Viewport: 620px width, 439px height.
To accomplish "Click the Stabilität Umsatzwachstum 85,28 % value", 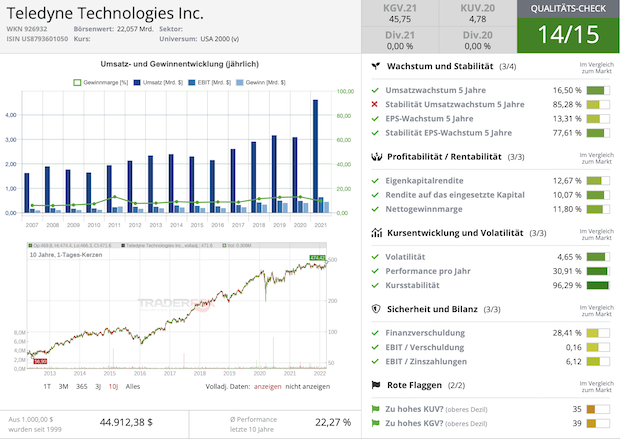I will 567,104.
